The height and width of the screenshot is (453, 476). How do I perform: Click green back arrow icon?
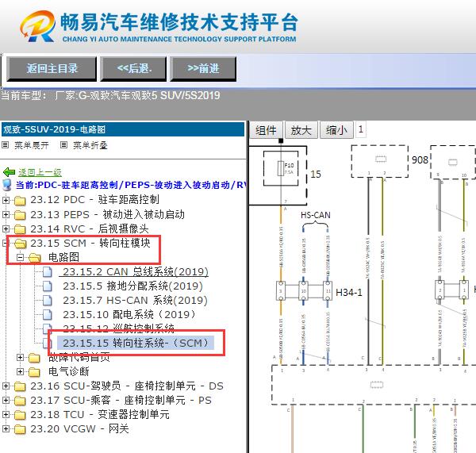coord(9,172)
